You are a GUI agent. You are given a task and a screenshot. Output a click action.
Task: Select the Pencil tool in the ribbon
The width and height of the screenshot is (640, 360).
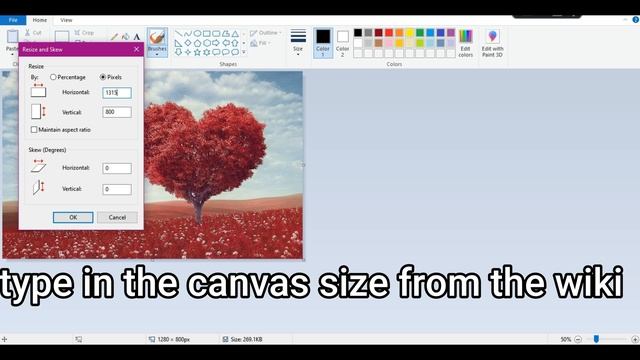(x=114, y=37)
